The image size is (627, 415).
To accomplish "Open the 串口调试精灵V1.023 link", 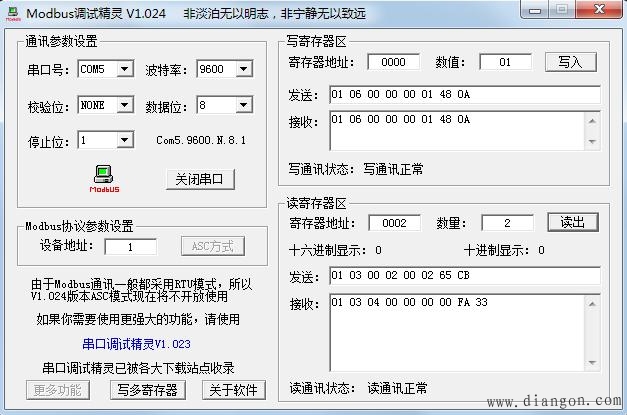I will (136, 344).
